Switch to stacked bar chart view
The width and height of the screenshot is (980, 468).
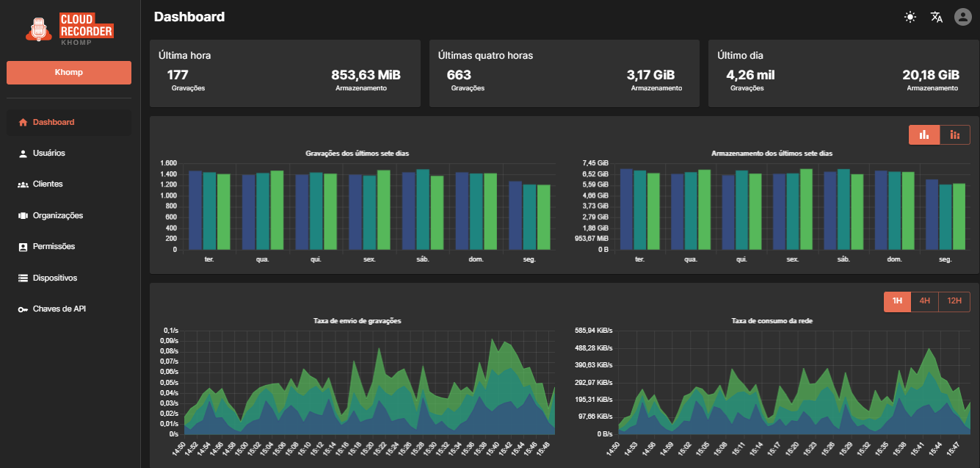pos(954,134)
